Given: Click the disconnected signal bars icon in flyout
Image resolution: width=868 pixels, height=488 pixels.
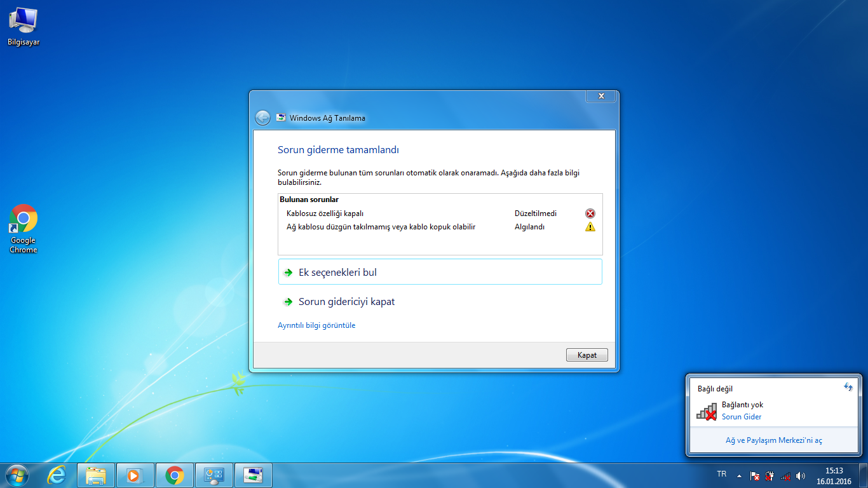Looking at the screenshot, I should 707,412.
